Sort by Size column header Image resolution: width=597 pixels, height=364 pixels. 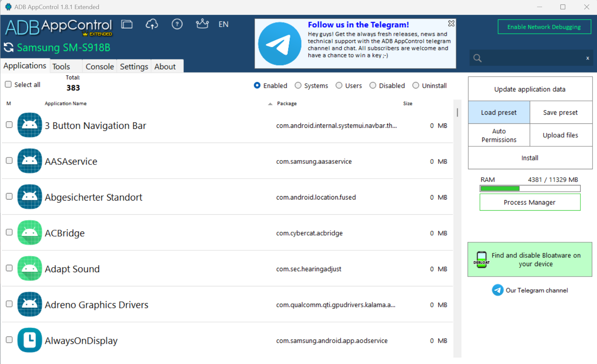click(x=408, y=104)
